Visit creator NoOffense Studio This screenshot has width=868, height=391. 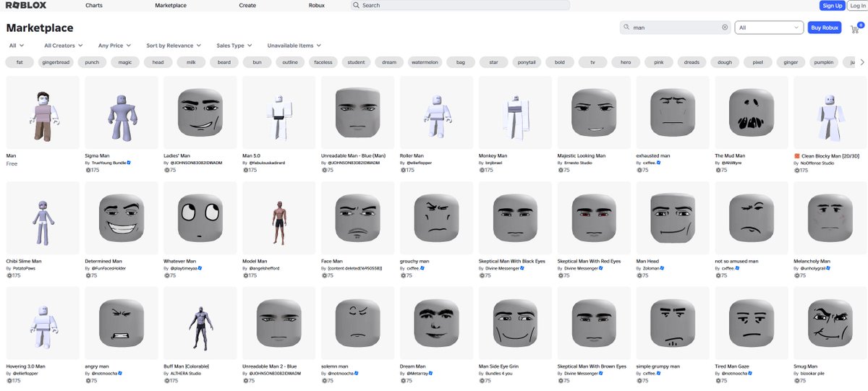pyautogui.click(x=817, y=163)
